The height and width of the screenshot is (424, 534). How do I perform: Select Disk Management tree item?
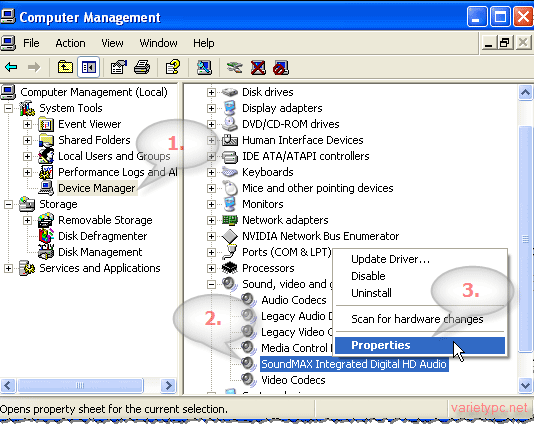[100, 252]
